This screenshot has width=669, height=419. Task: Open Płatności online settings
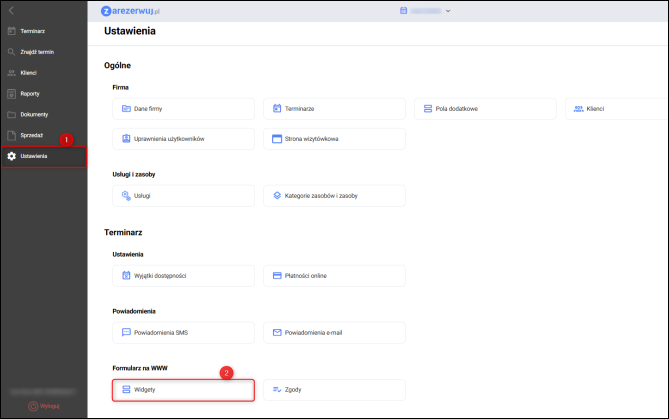coord(334,275)
